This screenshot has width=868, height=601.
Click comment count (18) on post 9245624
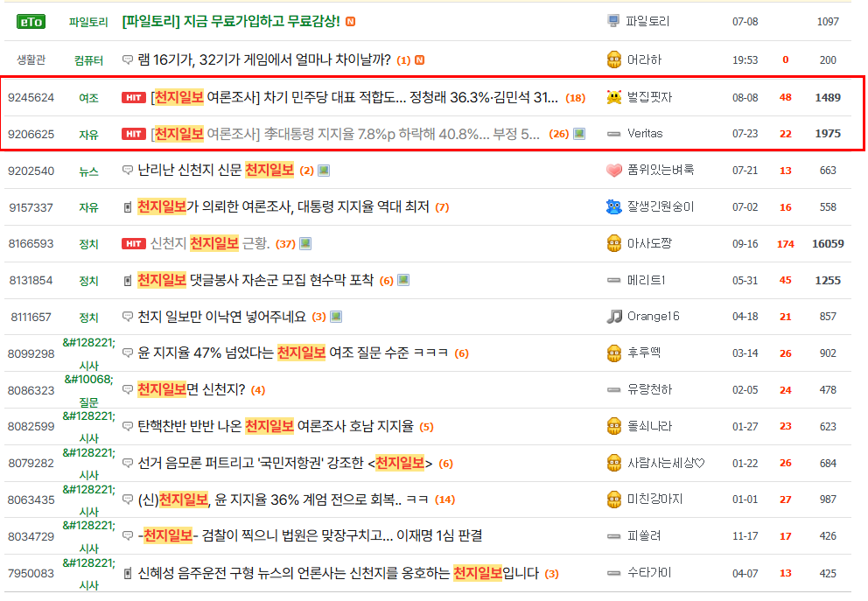click(x=575, y=98)
